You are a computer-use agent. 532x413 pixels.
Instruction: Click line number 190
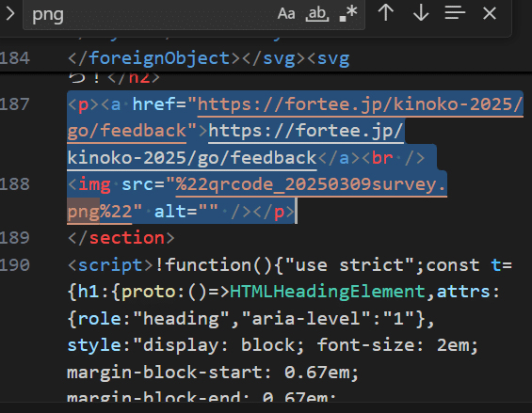[15, 264]
